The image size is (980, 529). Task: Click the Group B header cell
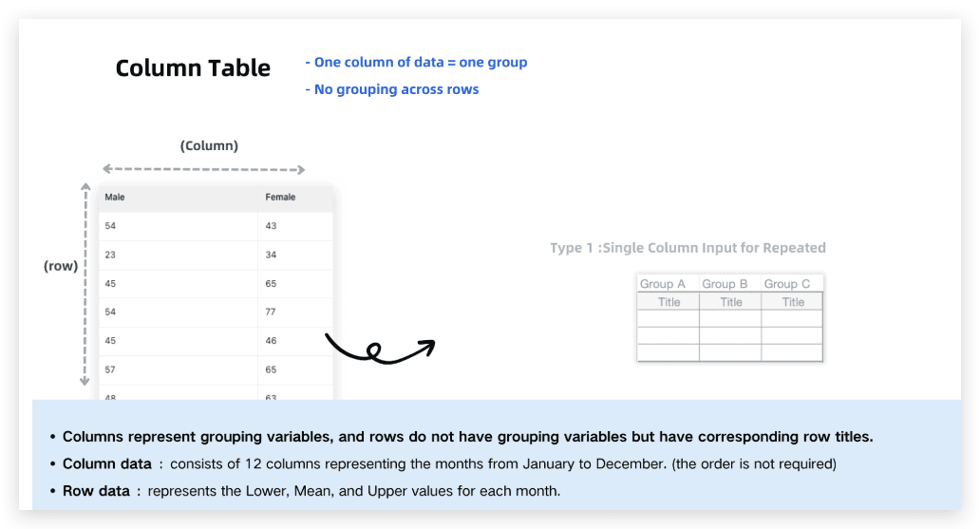click(x=730, y=284)
